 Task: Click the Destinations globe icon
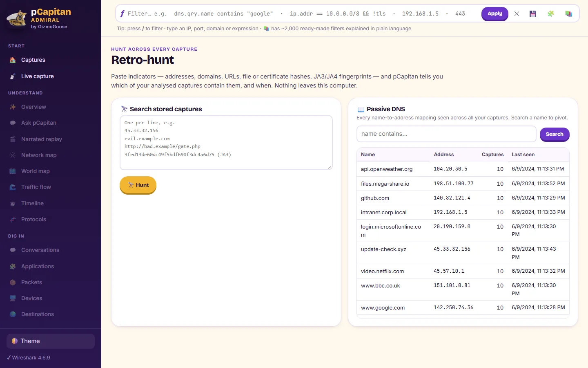(x=13, y=314)
